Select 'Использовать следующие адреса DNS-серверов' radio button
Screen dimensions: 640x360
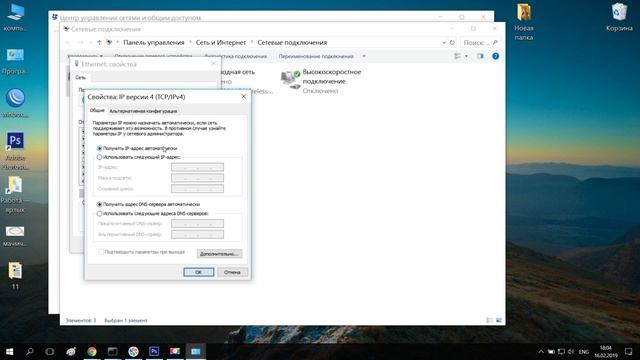pyautogui.click(x=99, y=213)
